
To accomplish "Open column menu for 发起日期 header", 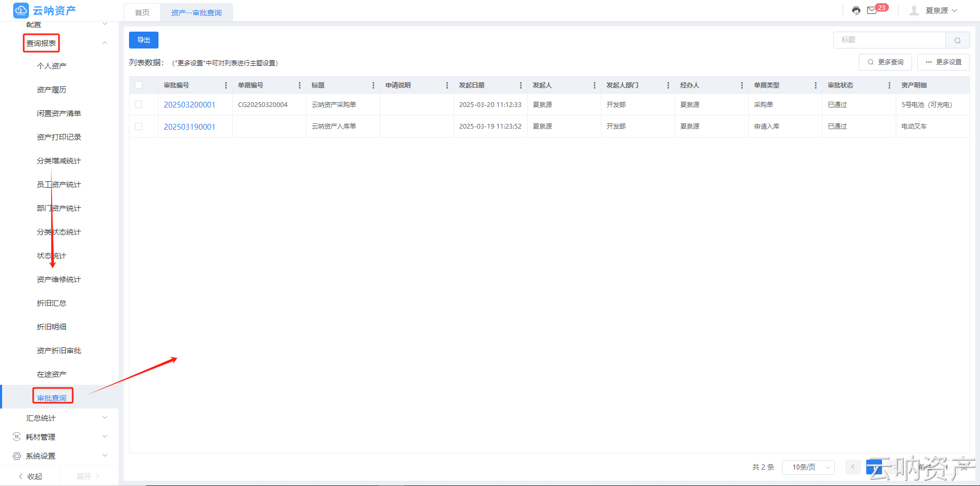I will point(521,85).
